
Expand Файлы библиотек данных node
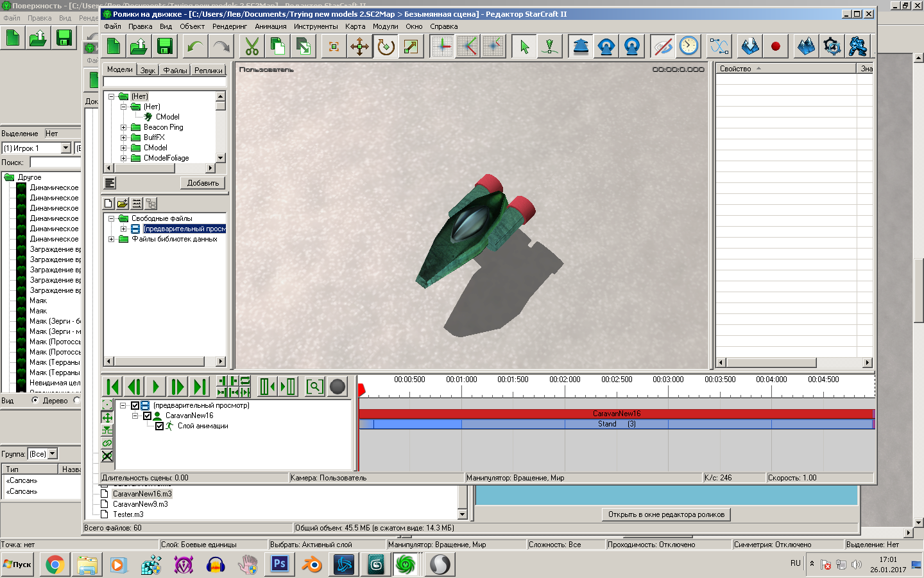pos(112,239)
